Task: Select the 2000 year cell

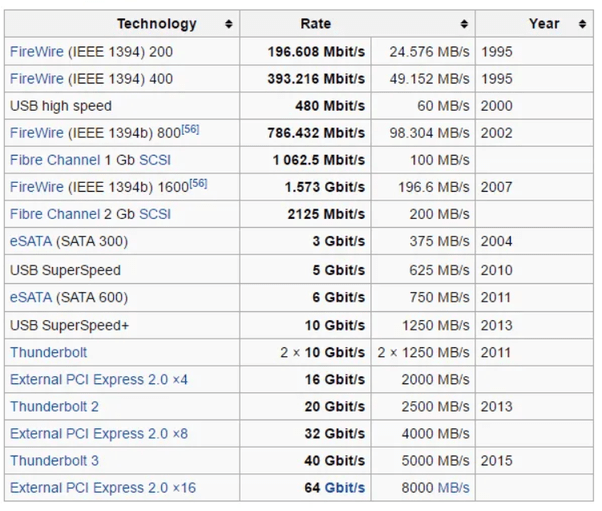Action: pyautogui.click(x=534, y=106)
